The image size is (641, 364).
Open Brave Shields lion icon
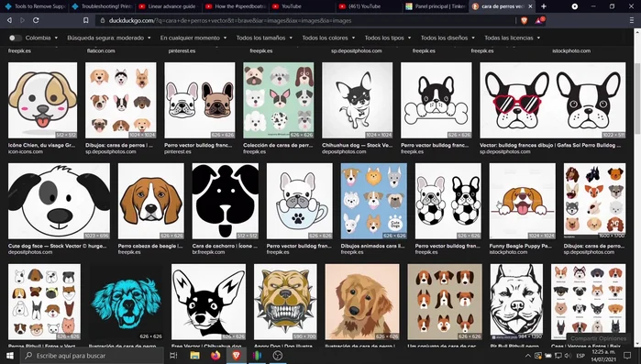[525, 20]
